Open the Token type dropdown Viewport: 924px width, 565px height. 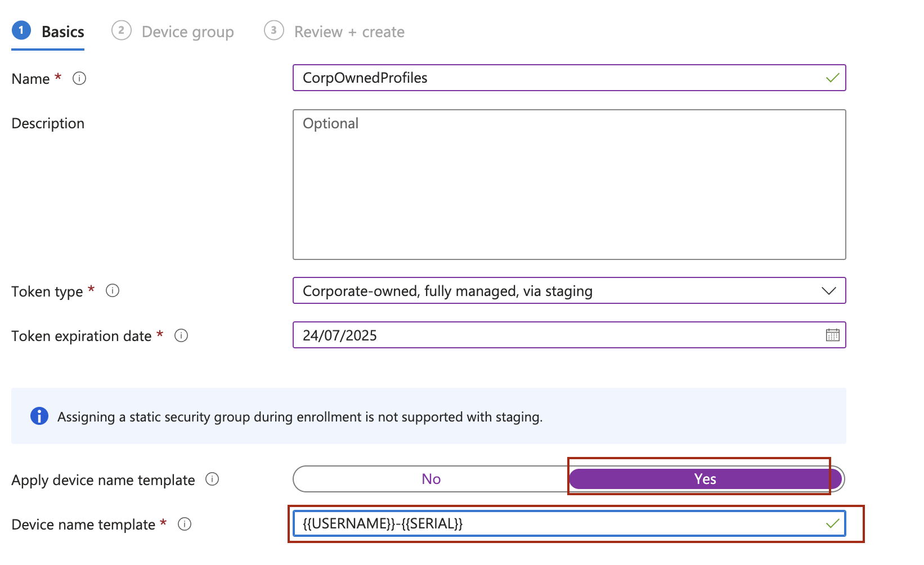pos(568,291)
